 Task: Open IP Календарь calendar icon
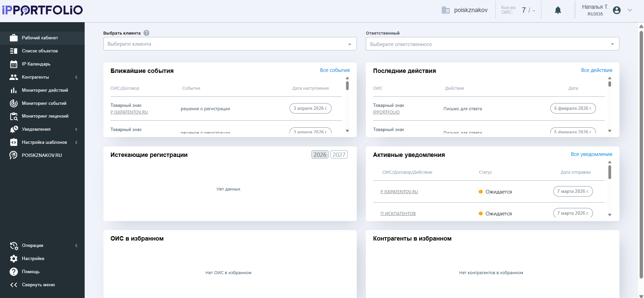[x=13, y=64]
